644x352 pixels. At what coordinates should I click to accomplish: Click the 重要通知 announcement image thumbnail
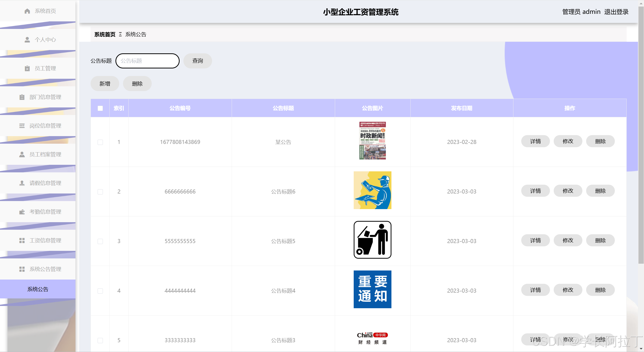coord(372,289)
